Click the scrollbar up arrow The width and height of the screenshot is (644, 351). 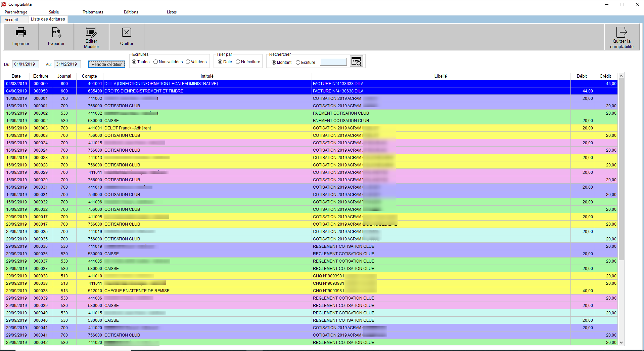621,76
